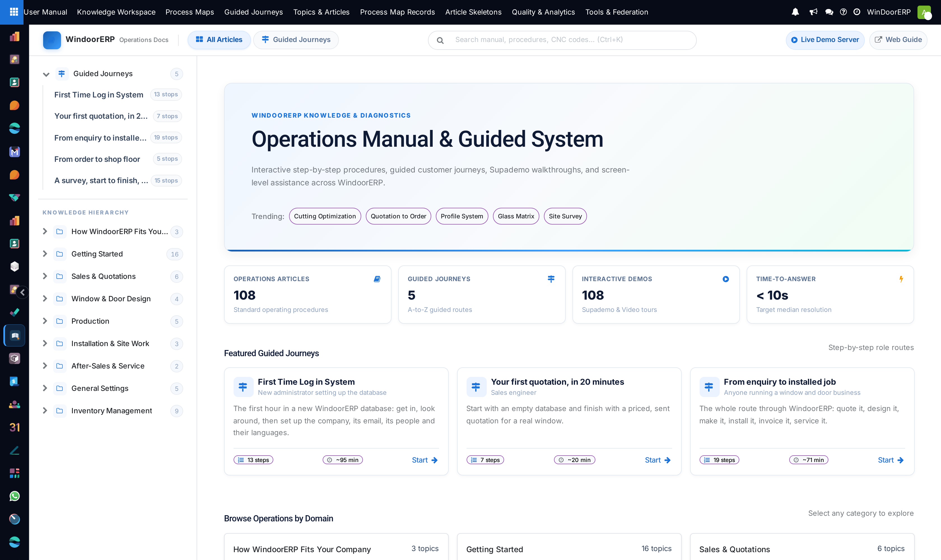The image size is (941, 560).
Task: Switch to the Guided Journeys pill tab
Action: pos(296,40)
